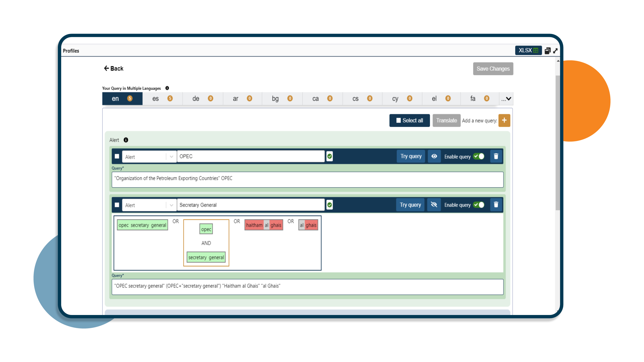Click the duplicate windows icon
This screenshot has height=362, width=644.
point(547,51)
